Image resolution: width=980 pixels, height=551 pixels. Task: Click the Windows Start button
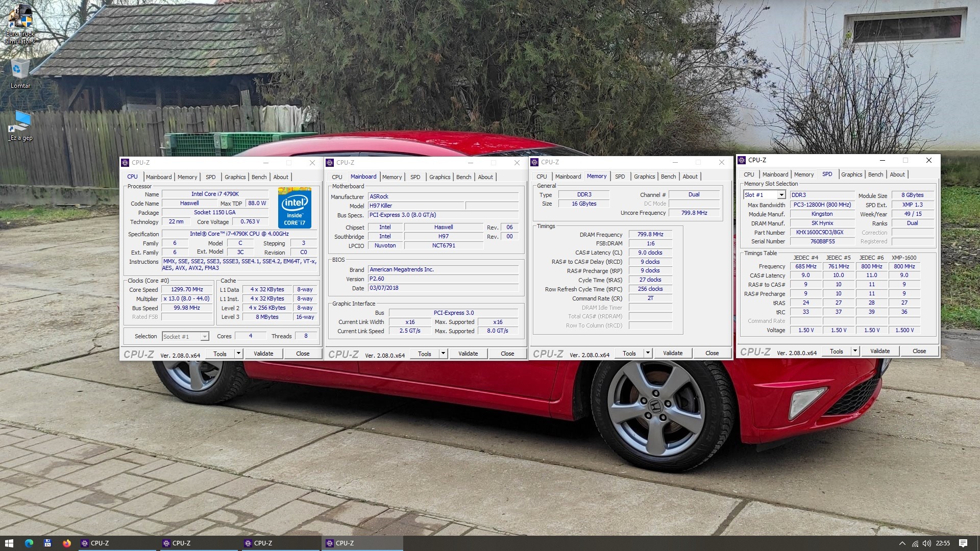click(9, 543)
